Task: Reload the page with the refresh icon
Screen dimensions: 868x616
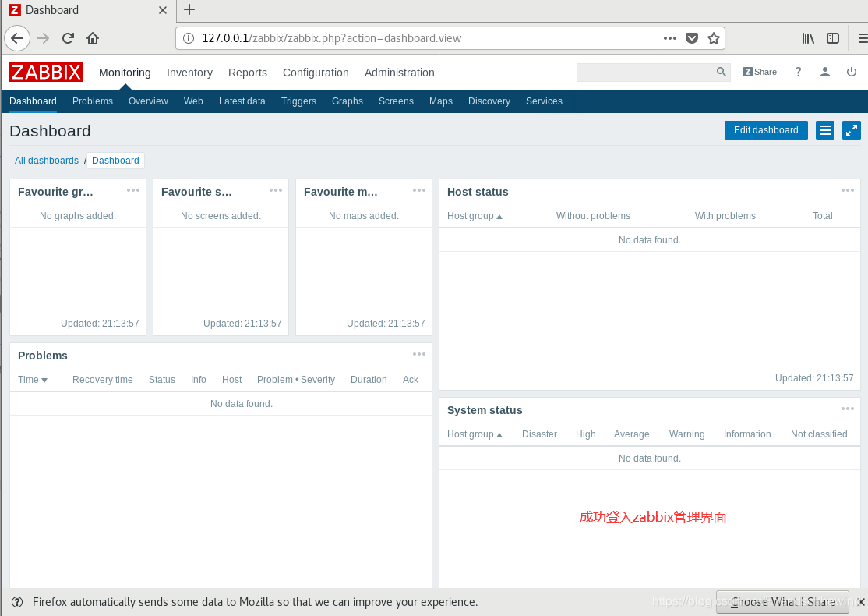Action: pyautogui.click(x=68, y=38)
